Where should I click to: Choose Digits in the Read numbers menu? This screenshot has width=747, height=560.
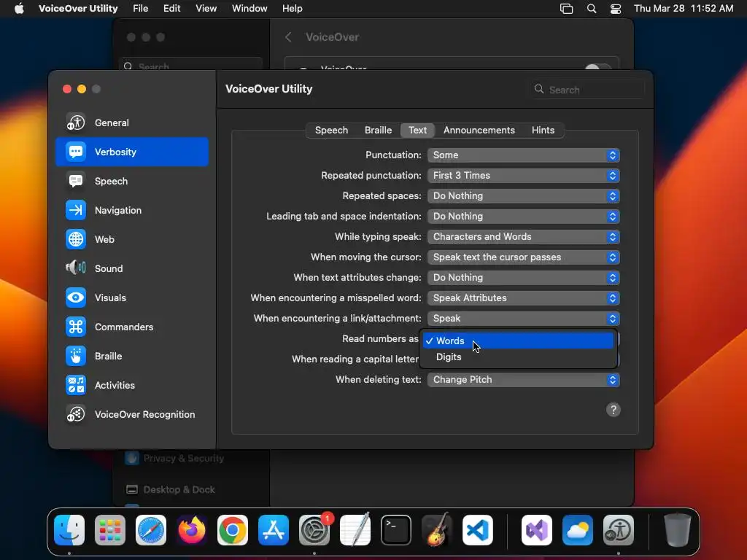(518, 357)
